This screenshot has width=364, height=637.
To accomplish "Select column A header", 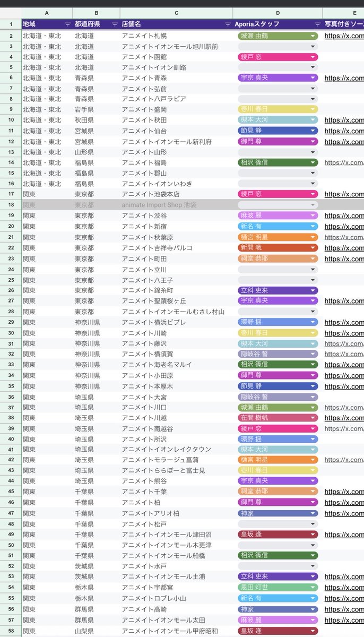I will pos(47,12).
